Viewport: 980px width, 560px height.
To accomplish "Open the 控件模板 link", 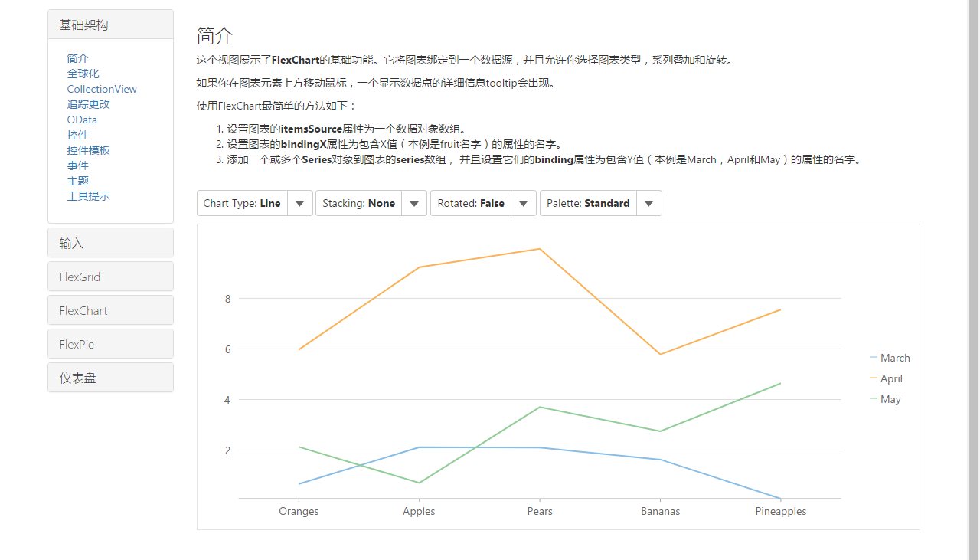I will click(88, 150).
